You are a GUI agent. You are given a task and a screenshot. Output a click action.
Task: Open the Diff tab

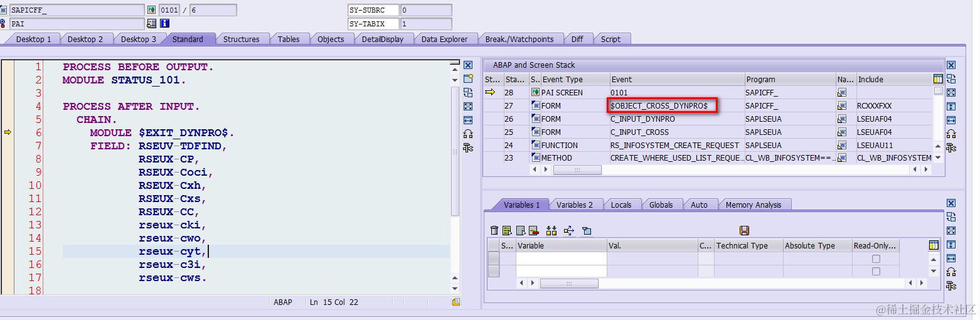pos(577,39)
